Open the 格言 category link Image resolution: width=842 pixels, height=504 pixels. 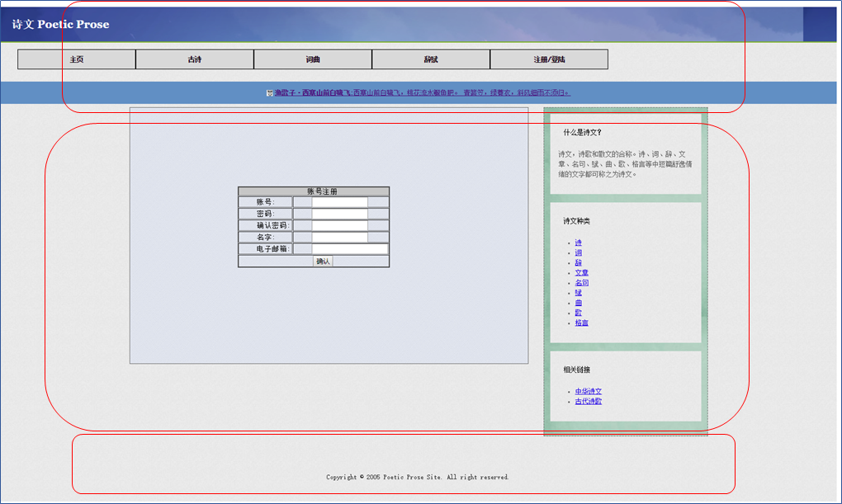tap(582, 323)
